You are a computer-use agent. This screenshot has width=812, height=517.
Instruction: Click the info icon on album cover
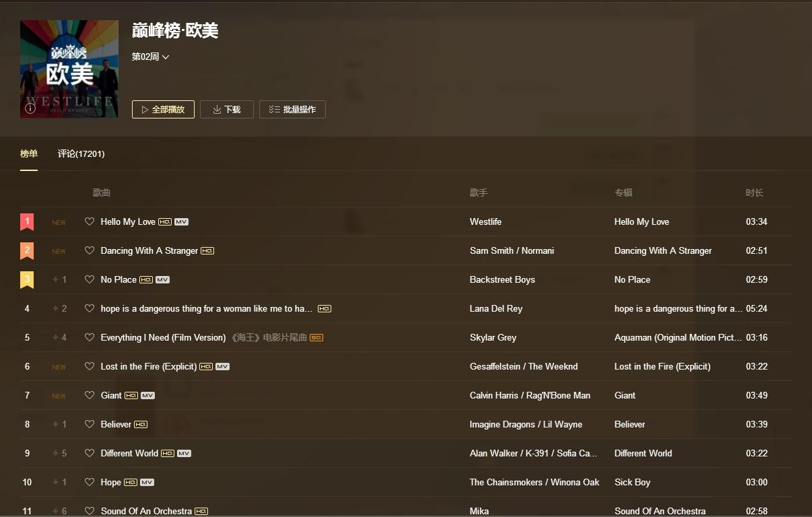point(30,108)
